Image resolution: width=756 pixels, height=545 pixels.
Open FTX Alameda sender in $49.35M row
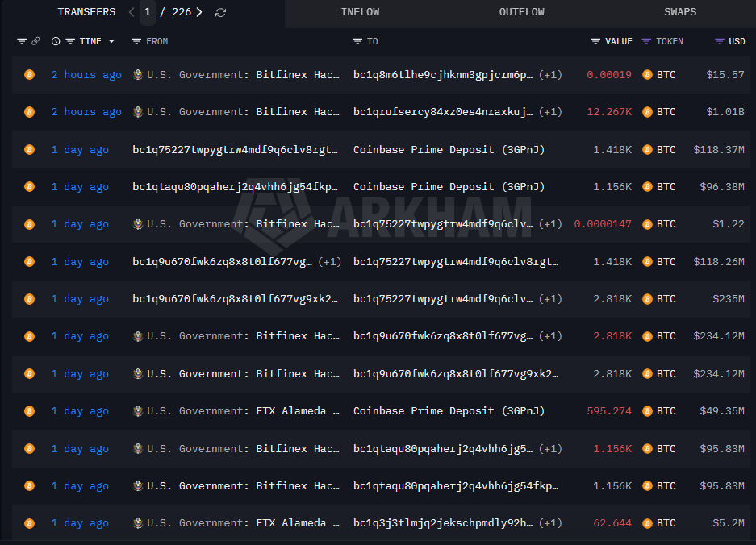click(x=243, y=411)
